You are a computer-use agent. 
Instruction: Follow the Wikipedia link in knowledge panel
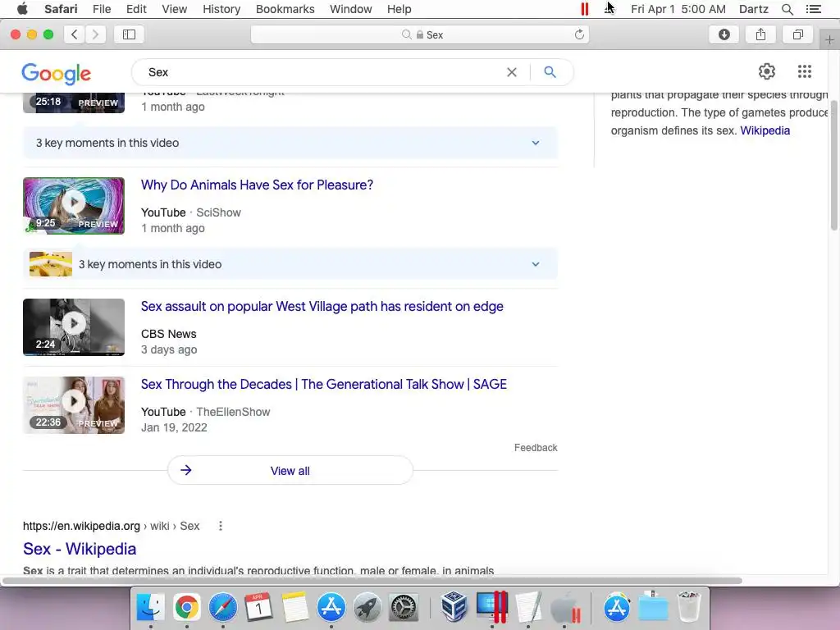point(765,130)
